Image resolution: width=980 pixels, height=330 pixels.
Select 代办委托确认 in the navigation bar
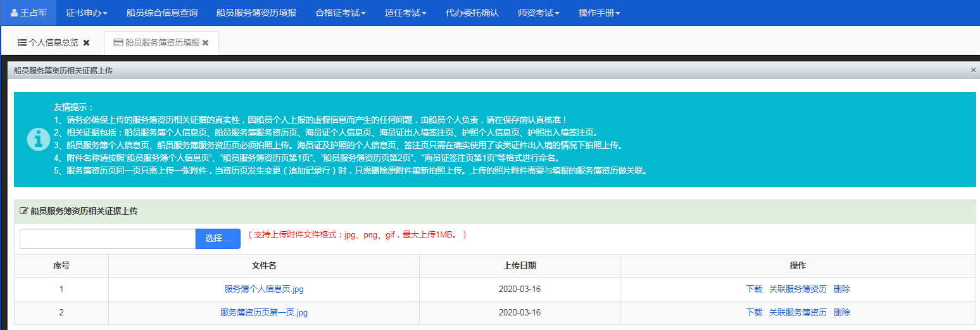tap(472, 13)
